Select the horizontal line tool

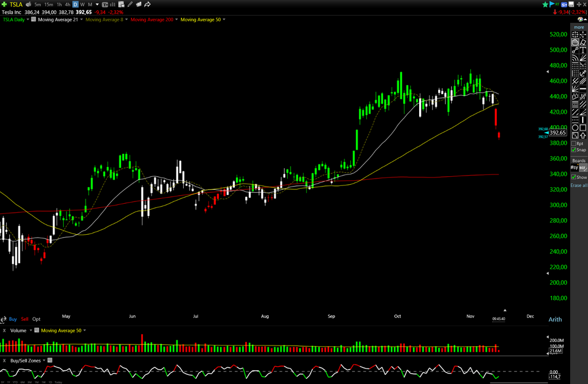tap(583, 88)
